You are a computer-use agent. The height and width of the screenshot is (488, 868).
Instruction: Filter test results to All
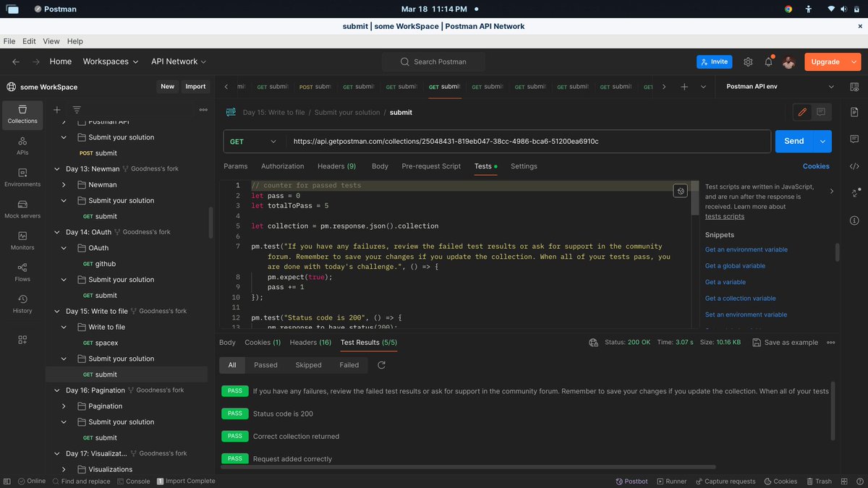pos(232,365)
